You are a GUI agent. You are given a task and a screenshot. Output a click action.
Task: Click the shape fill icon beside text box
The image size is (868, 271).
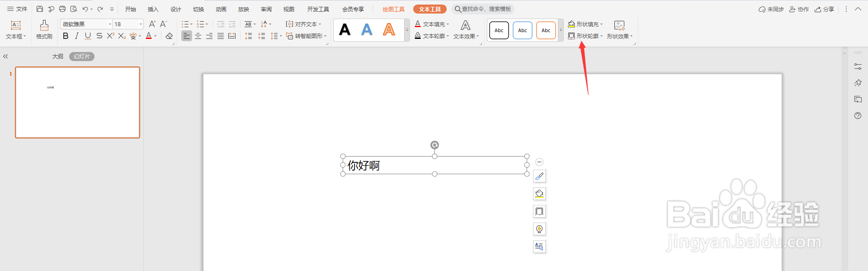tap(539, 194)
